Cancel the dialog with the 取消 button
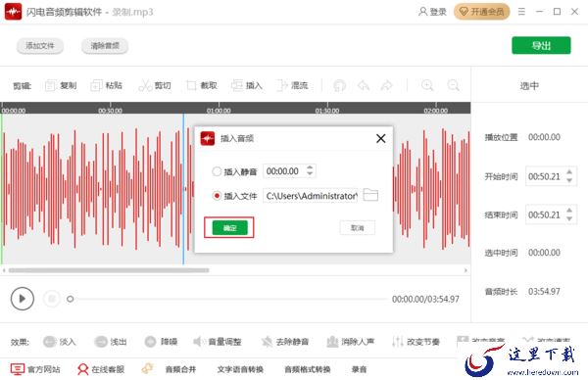Viewport: 588px width, 380px height. (x=357, y=228)
